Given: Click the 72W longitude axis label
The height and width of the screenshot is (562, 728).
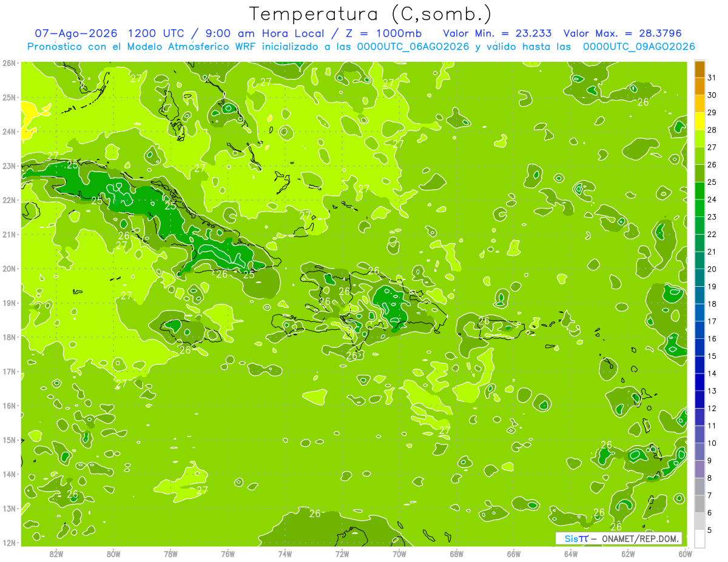Looking at the screenshot, I should pos(342,554).
